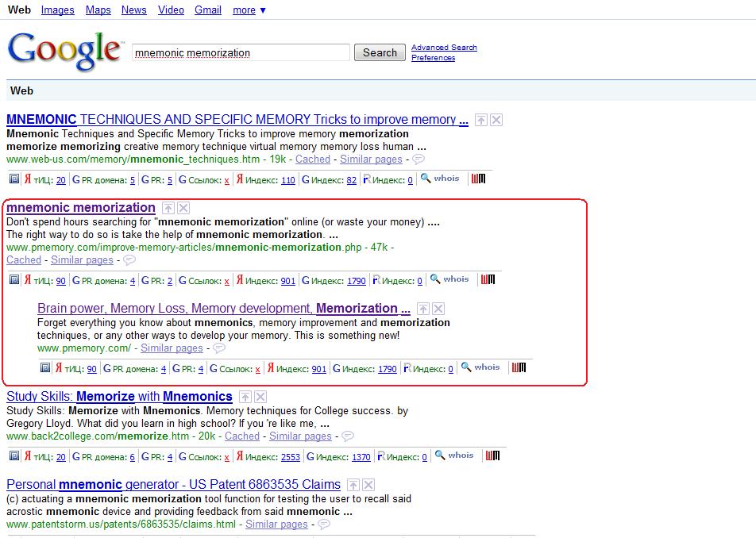The height and width of the screenshot is (538, 756).
Task: Promote the MNEMONIC TECHNIQUES result with up-arrow icon
Action: click(480, 120)
